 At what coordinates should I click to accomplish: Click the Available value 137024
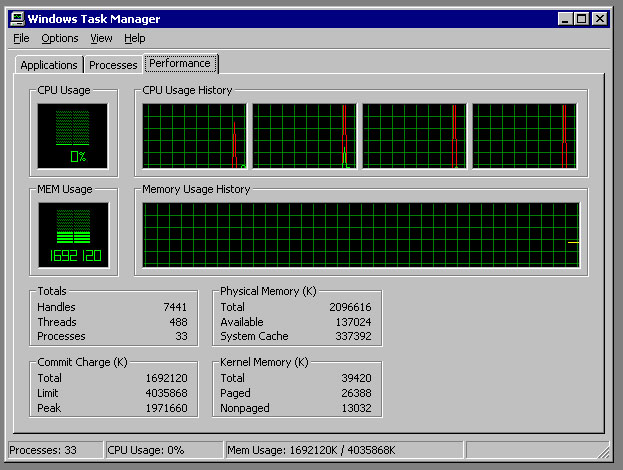(353, 322)
